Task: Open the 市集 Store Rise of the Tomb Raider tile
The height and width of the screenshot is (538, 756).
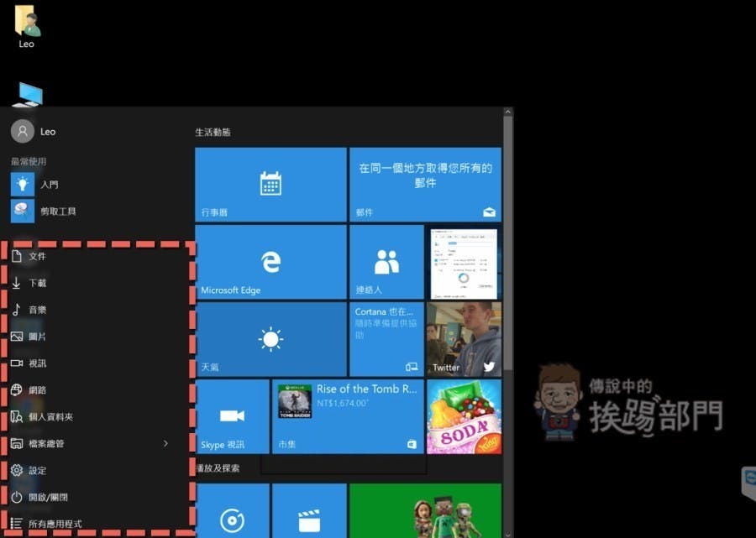Action: [348, 416]
